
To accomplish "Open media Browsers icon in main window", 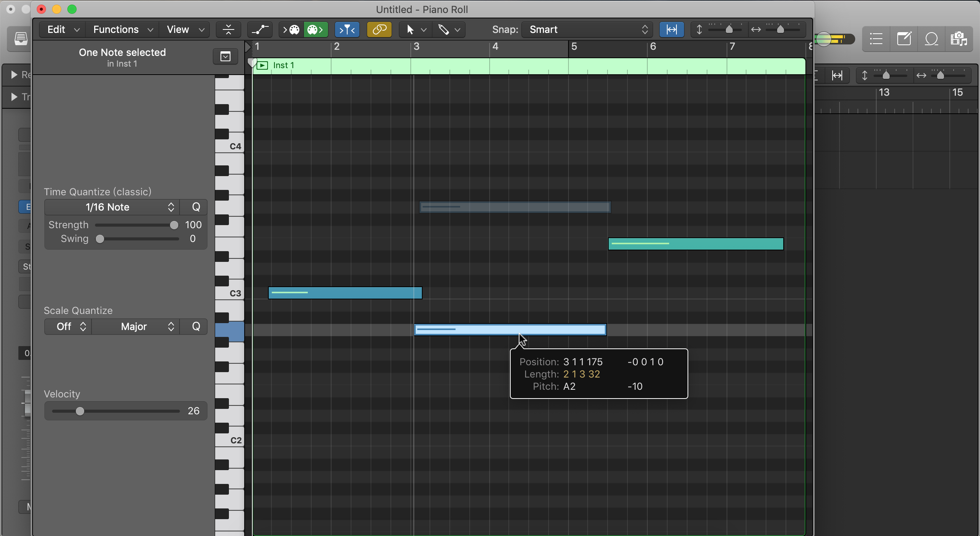I will tap(959, 39).
